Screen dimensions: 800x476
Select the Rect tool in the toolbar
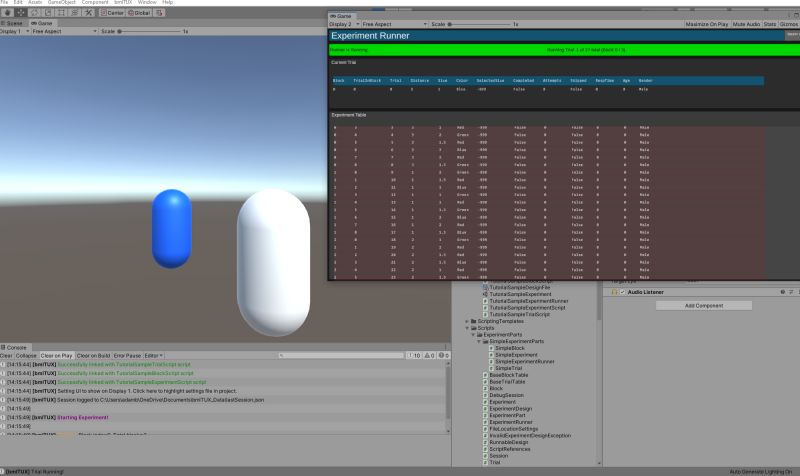(61, 12)
